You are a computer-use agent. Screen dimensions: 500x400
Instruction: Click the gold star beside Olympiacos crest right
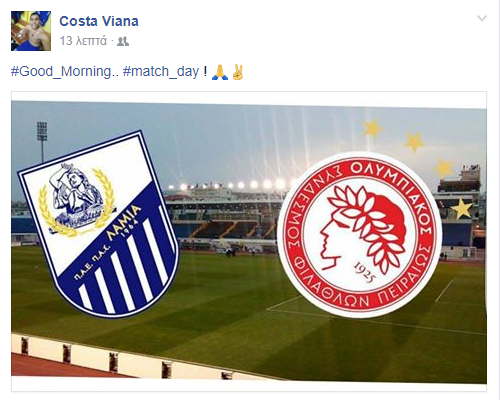tap(462, 208)
